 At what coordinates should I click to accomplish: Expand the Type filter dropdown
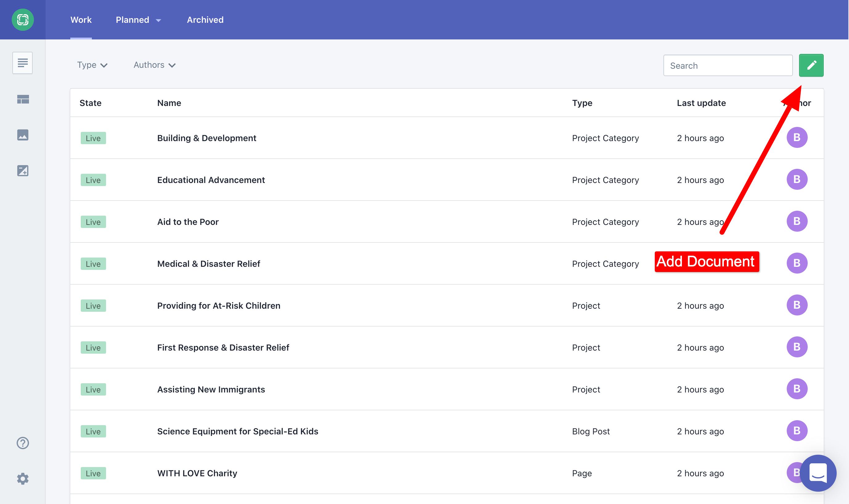pos(92,65)
